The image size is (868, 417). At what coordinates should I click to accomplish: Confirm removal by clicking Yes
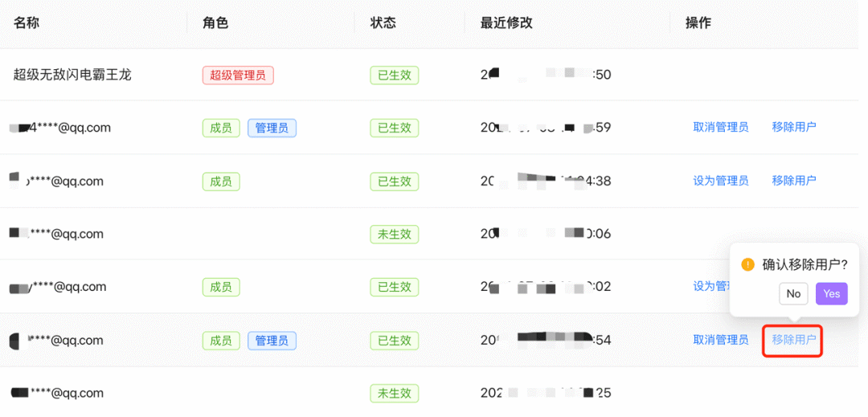pos(832,294)
